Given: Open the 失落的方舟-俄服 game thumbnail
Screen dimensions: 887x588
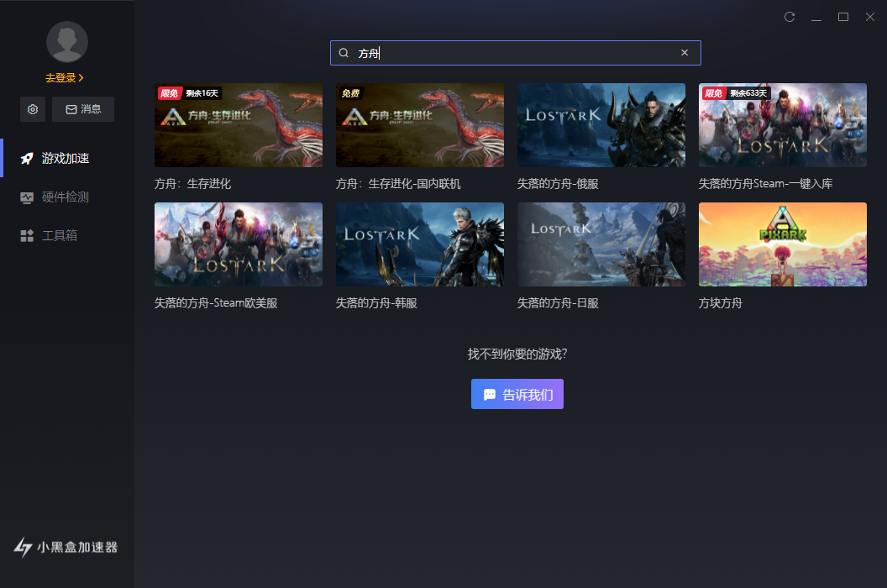Looking at the screenshot, I should 601,125.
